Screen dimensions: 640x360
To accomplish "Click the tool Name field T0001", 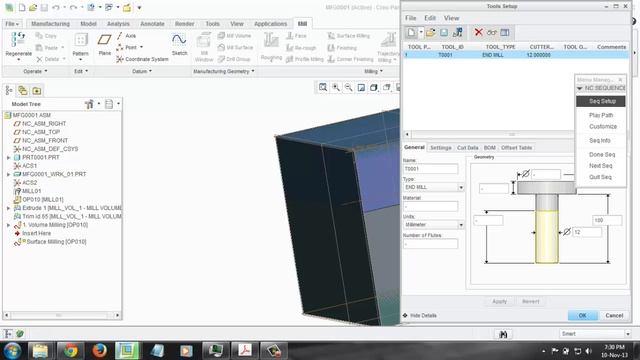I will pos(430,169).
